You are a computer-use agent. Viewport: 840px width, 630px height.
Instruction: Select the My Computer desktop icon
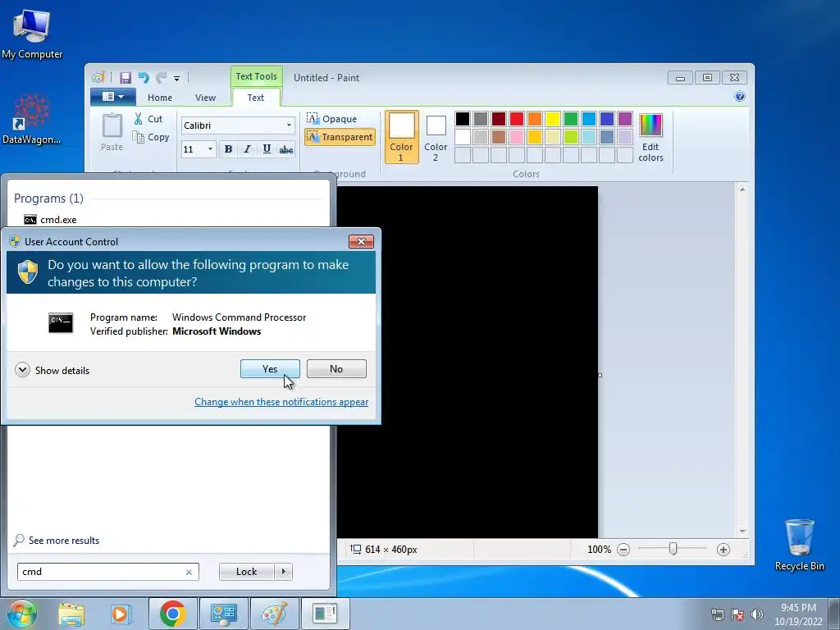tap(32, 34)
